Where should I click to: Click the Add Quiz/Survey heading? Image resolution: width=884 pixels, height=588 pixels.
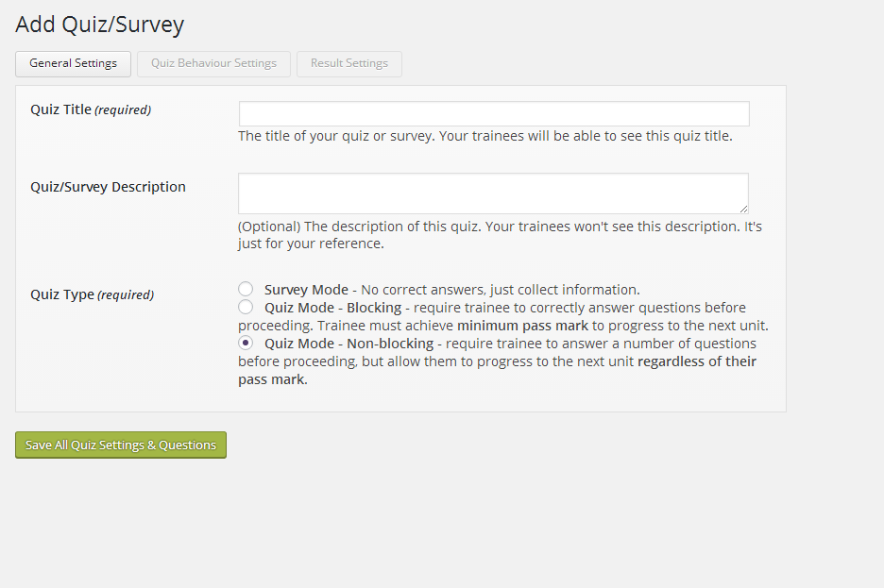(x=100, y=25)
